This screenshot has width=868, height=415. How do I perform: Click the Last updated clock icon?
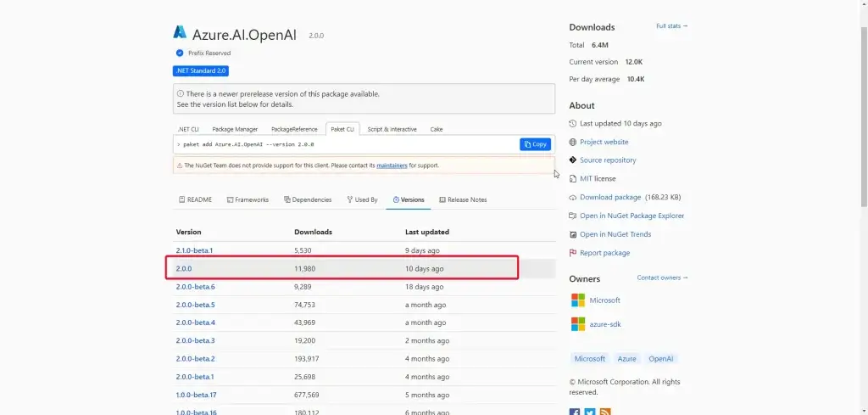[573, 124]
